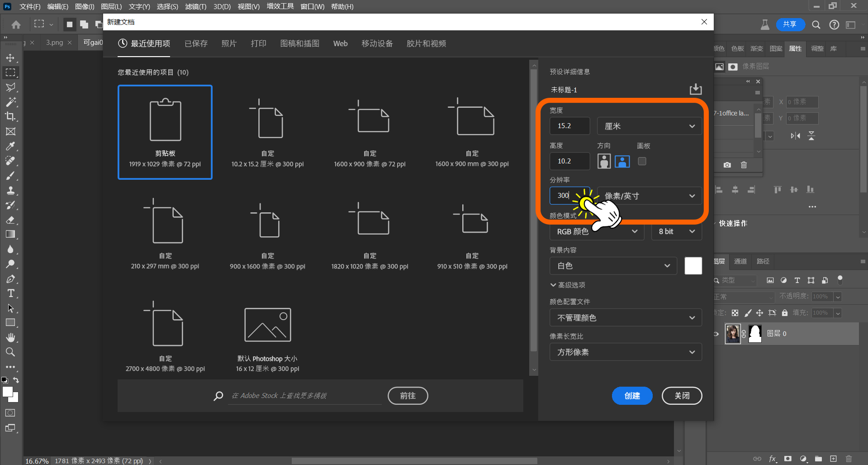Select the Eyedropper tool
868x465 pixels.
10,146
